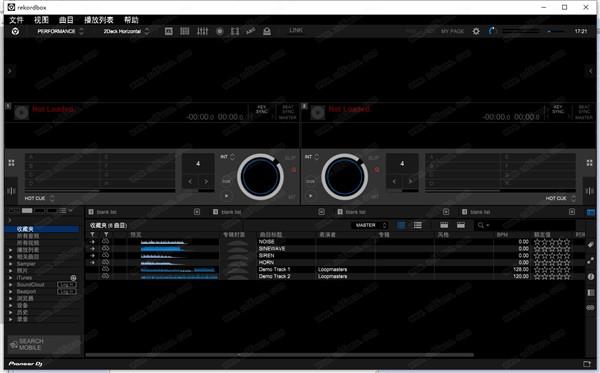Image resolution: width=600 pixels, height=373 pixels.
Task: Open the settings gear icon
Action: tap(476, 31)
